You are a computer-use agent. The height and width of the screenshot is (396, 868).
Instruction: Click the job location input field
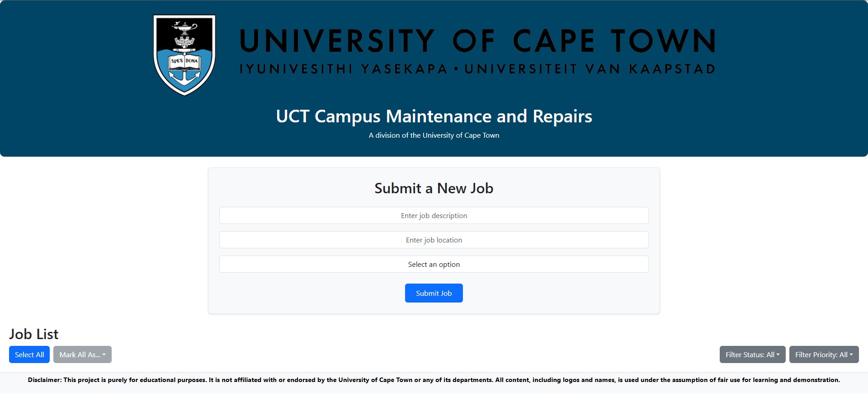(434, 240)
